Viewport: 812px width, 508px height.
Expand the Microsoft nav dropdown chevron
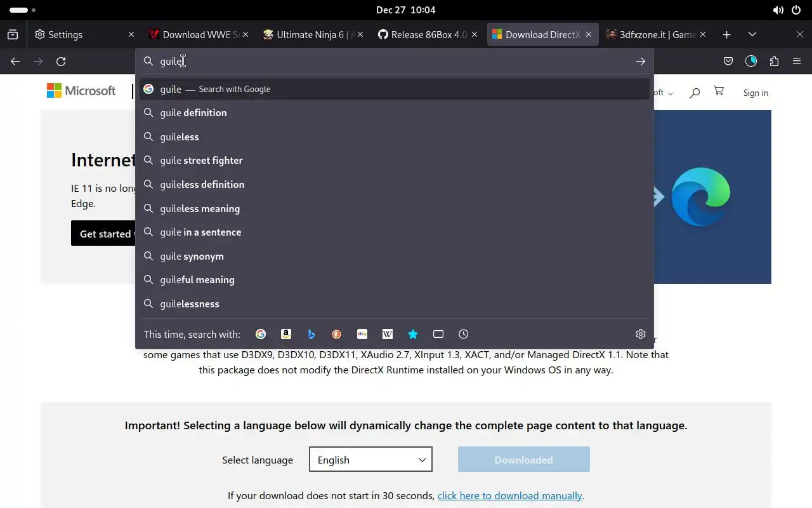671,93
